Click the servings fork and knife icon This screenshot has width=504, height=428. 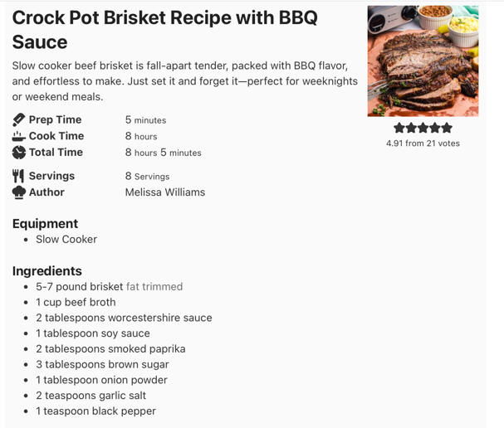[x=19, y=176]
